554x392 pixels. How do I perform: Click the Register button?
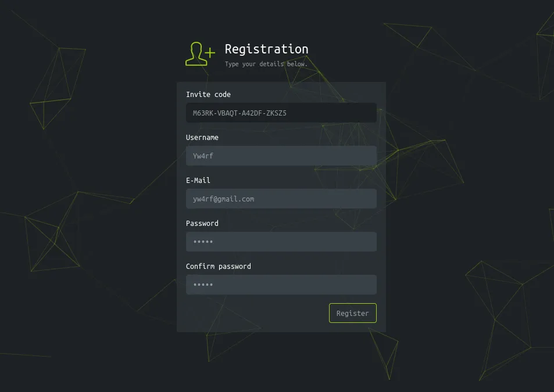[352, 313]
